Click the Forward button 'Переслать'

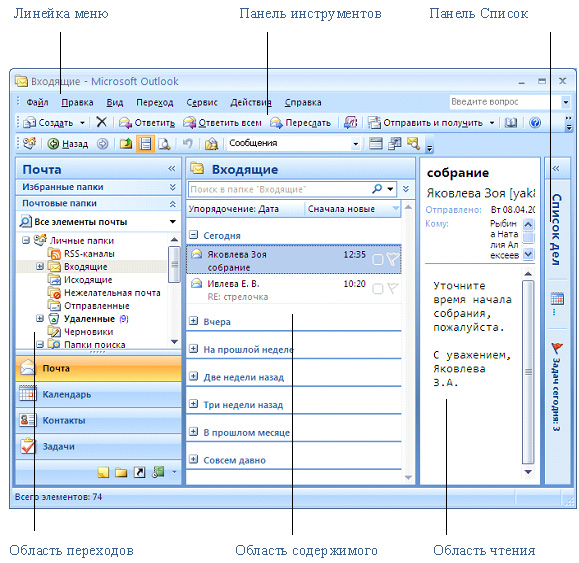click(x=300, y=123)
